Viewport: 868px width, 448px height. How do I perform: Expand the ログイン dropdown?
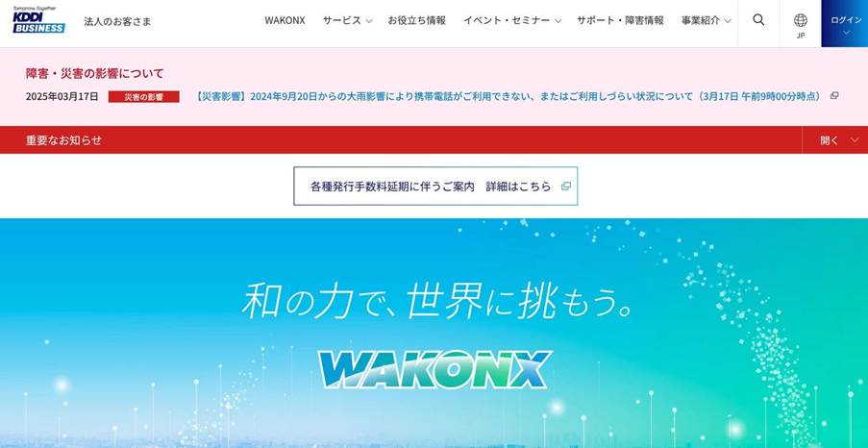(845, 24)
